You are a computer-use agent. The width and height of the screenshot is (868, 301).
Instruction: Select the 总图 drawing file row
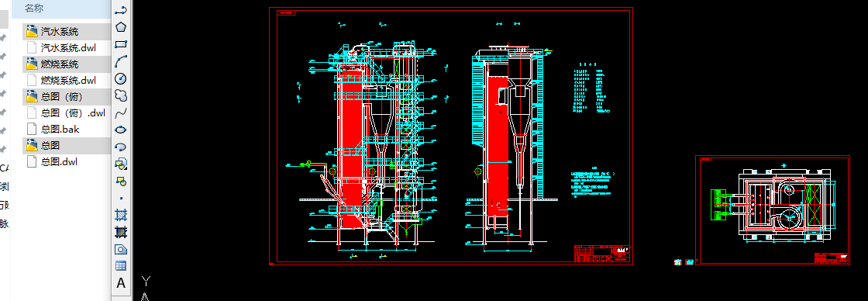(x=67, y=146)
